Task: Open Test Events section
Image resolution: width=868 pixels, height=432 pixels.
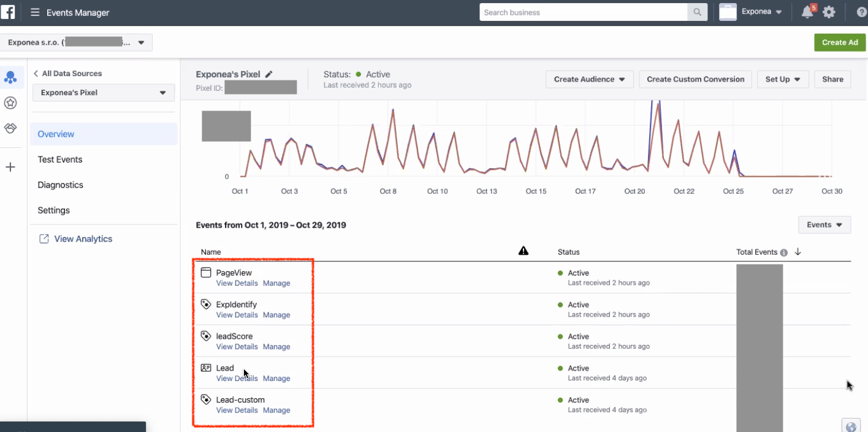Action: [x=60, y=160]
